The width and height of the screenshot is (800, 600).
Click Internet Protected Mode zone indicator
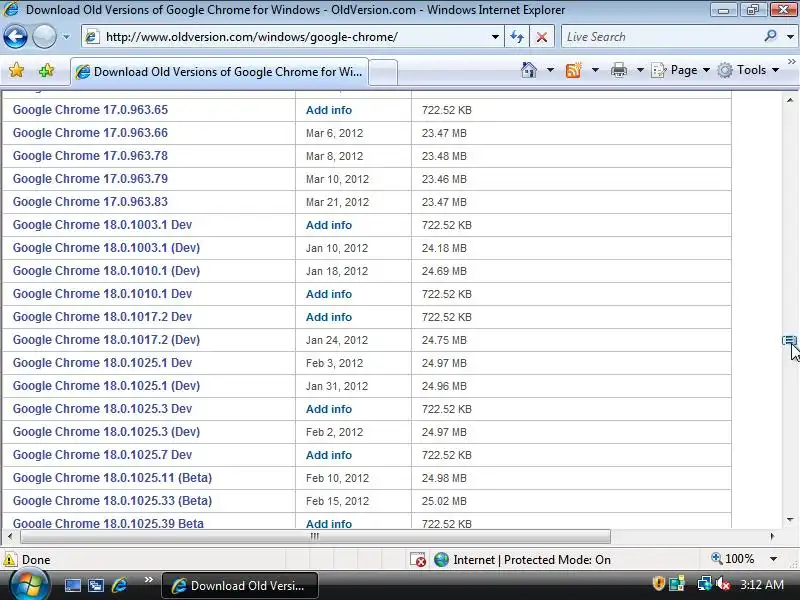(522, 560)
